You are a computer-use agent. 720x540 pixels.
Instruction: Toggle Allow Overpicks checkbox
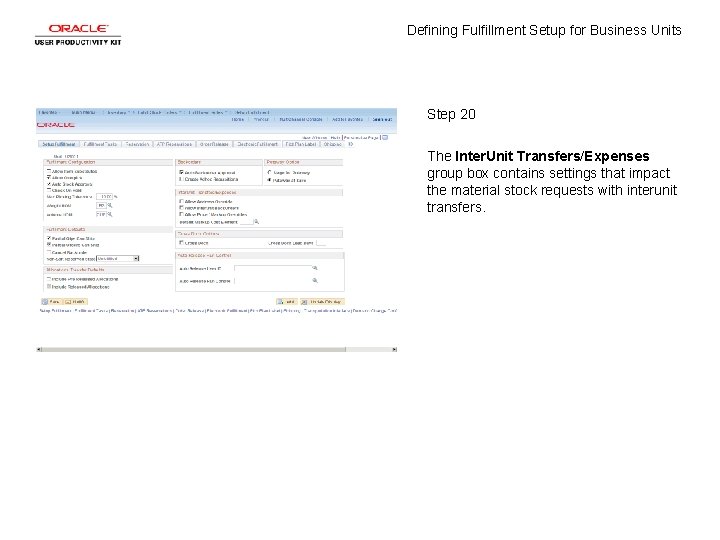(49, 177)
